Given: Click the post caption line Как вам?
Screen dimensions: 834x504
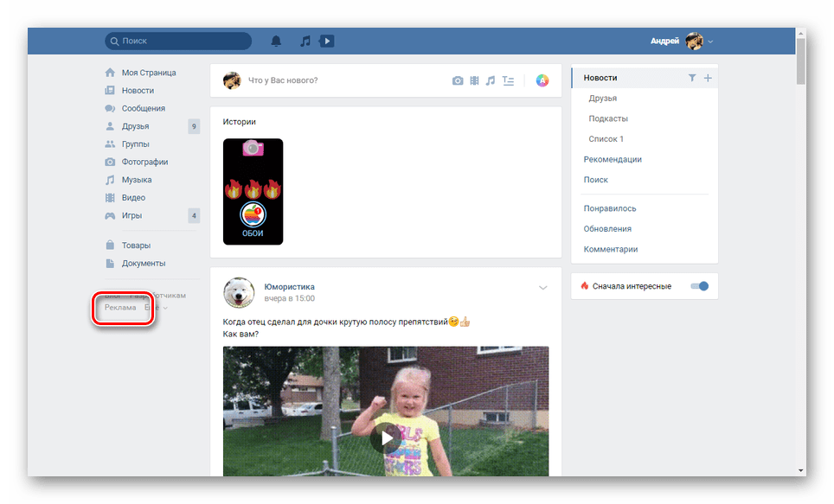Looking at the screenshot, I should tap(241, 334).
